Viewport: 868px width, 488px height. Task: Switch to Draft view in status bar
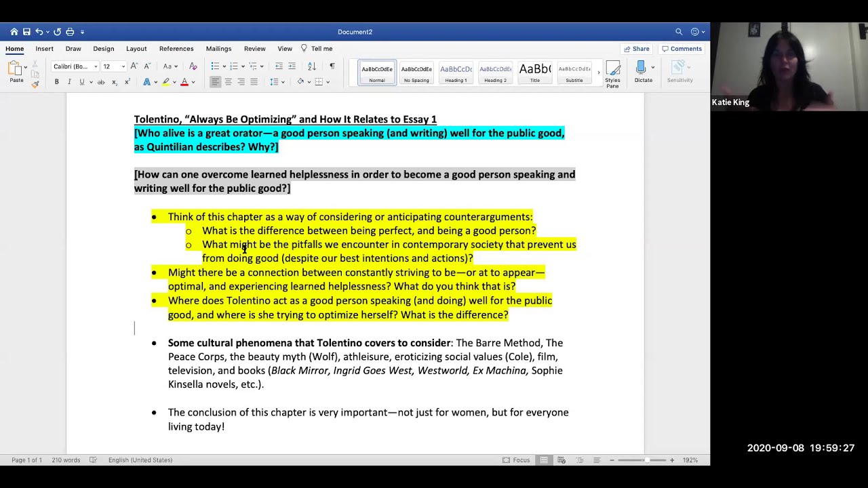597,460
